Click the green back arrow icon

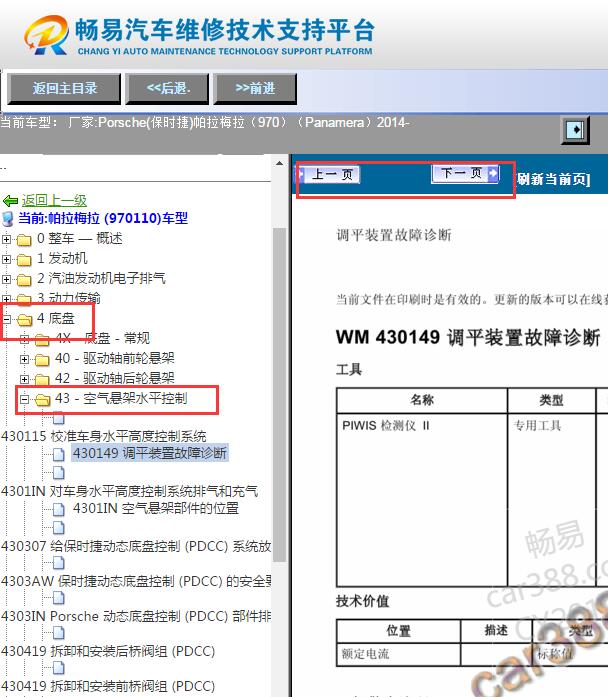(10, 201)
